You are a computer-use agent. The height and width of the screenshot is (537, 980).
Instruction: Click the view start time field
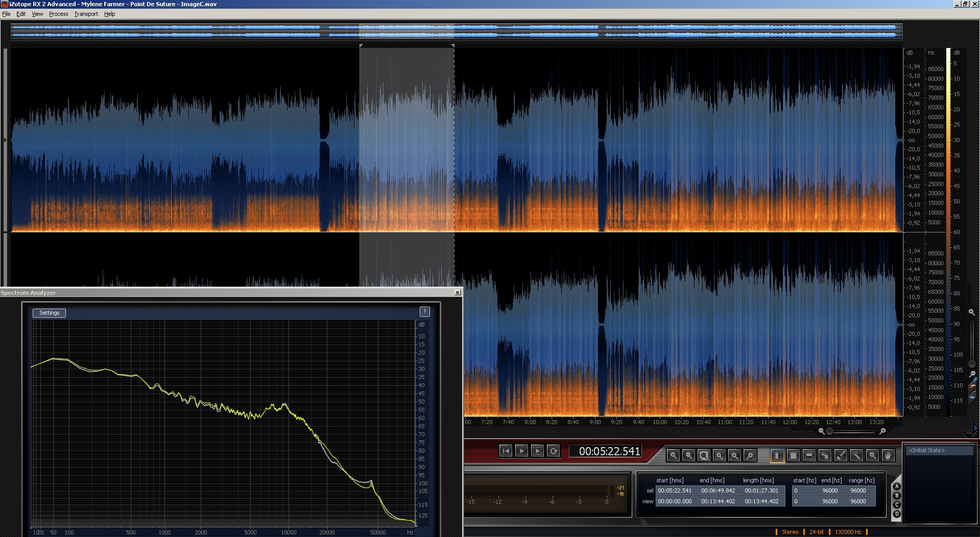677,501
